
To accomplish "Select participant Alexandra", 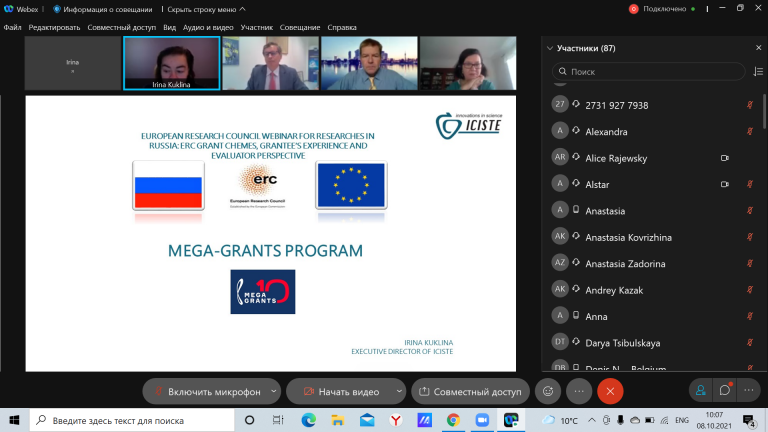I will pyautogui.click(x=653, y=131).
